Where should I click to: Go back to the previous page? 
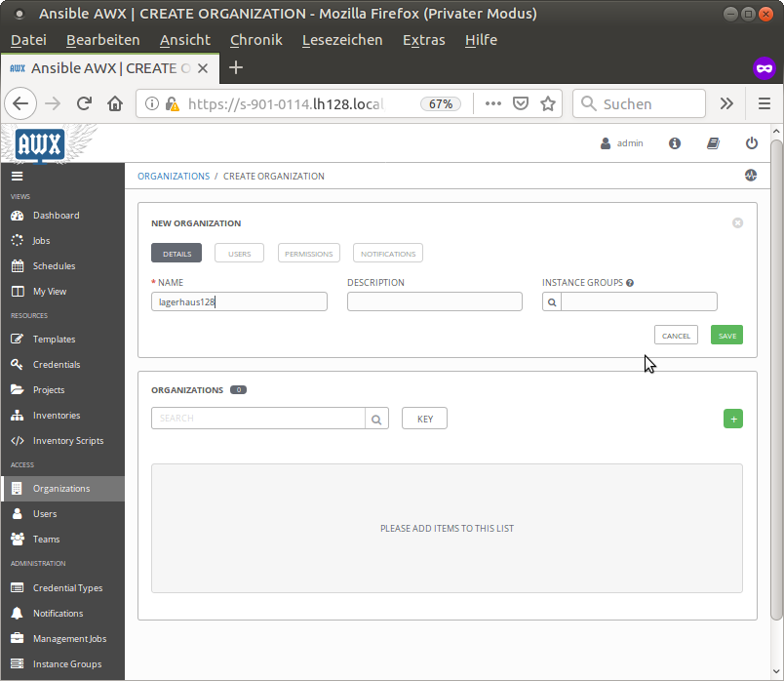click(x=20, y=103)
